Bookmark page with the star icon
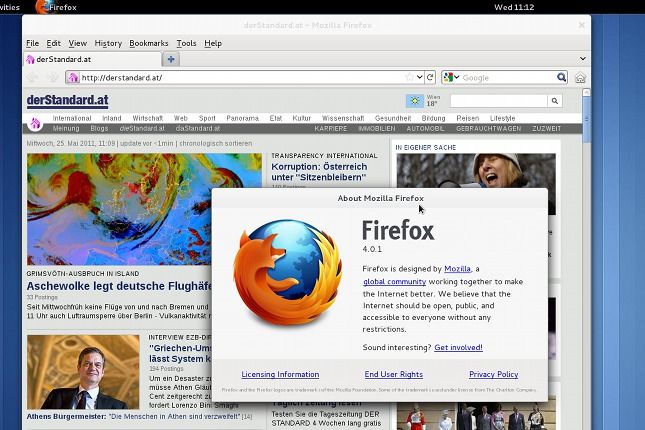Screen dimensions: 645x430 [x=409, y=77]
